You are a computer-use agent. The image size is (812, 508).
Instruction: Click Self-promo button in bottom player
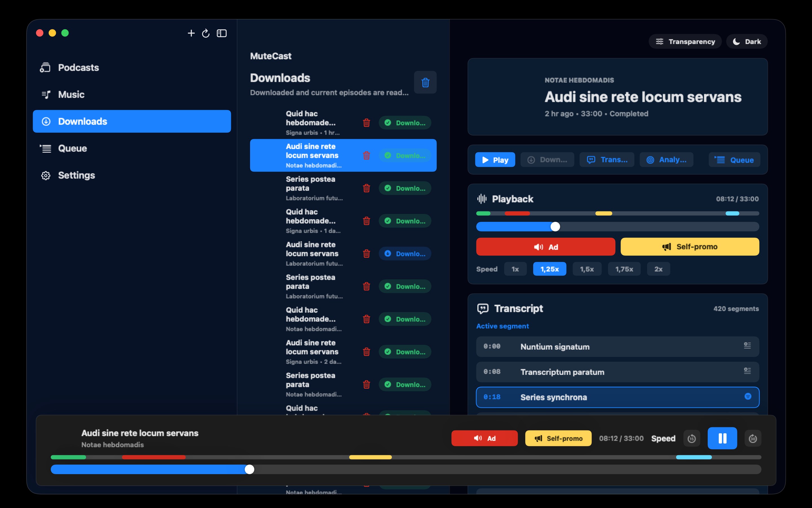tap(558, 438)
